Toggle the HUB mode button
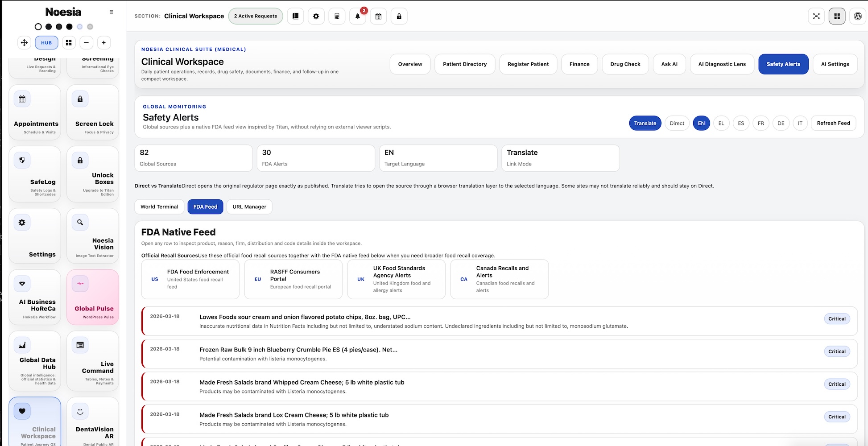 46,43
